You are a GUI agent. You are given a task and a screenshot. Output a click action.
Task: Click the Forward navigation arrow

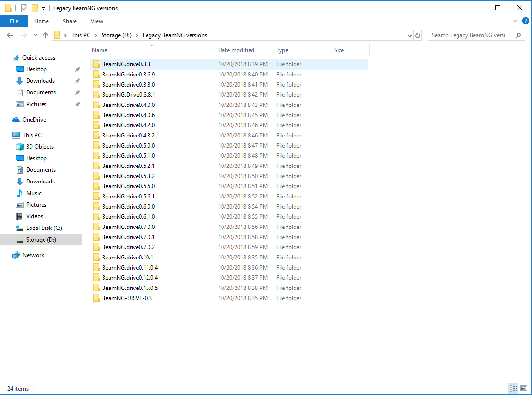click(x=24, y=35)
